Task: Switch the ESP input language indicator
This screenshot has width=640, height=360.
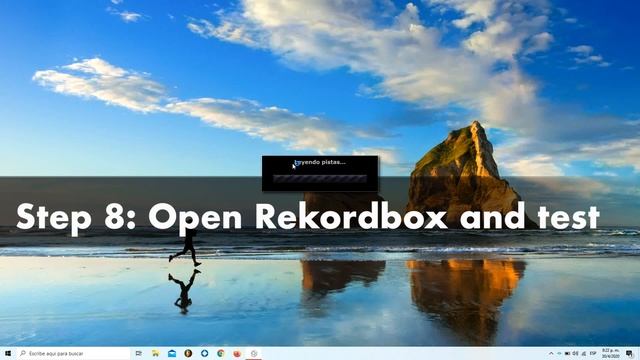Action: [593, 353]
